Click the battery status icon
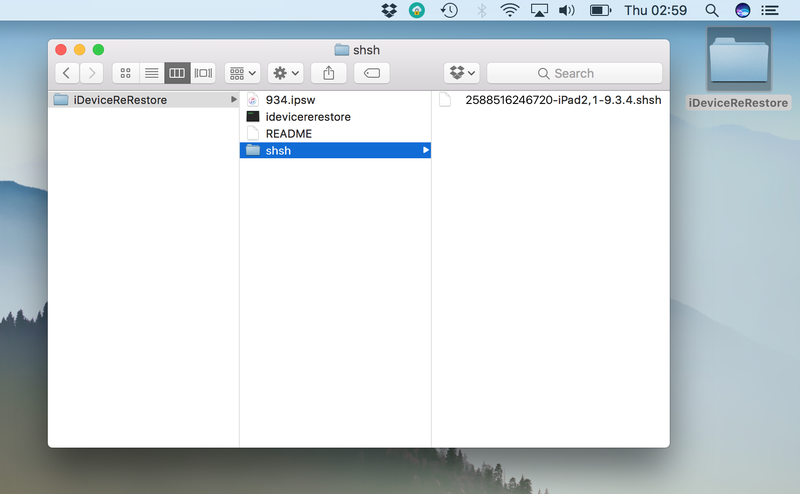The height and width of the screenshot is (494, 800). tap(601, 10)
